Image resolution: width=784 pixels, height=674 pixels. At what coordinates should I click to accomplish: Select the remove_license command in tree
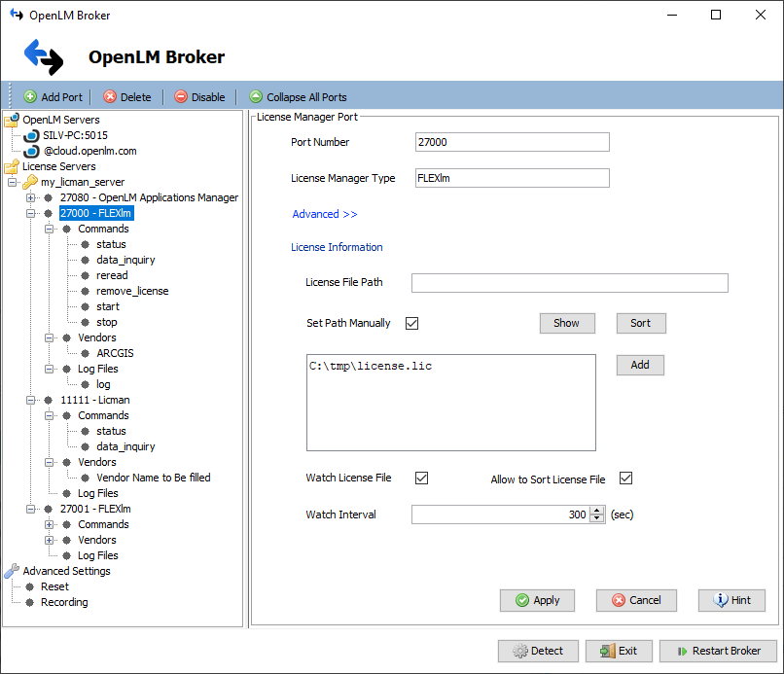pyautogui.click(x=131, y=291)
